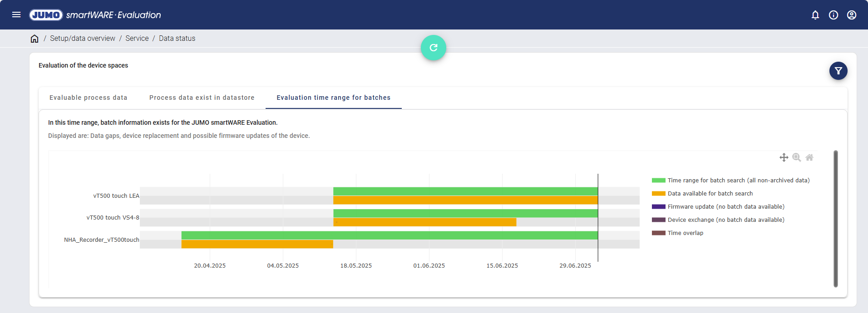
Task: Open the hamburger navigation menu
Action: [x=16, y=15]
